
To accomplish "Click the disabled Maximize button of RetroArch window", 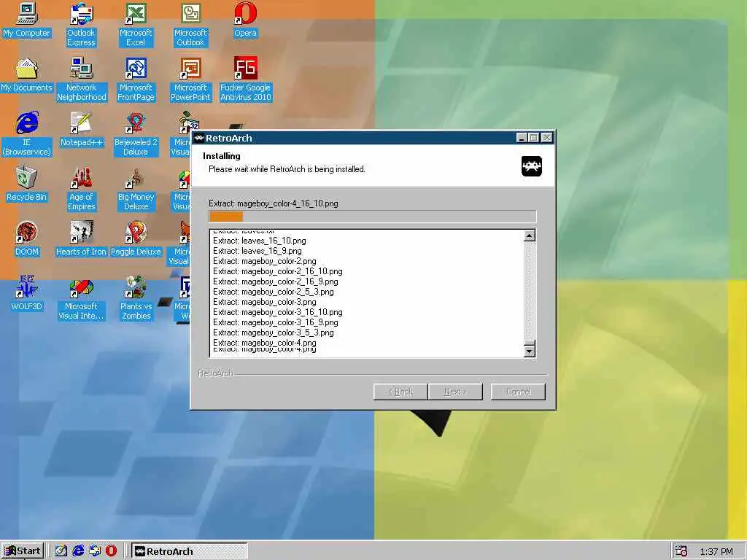I will (x=534, y=138).
